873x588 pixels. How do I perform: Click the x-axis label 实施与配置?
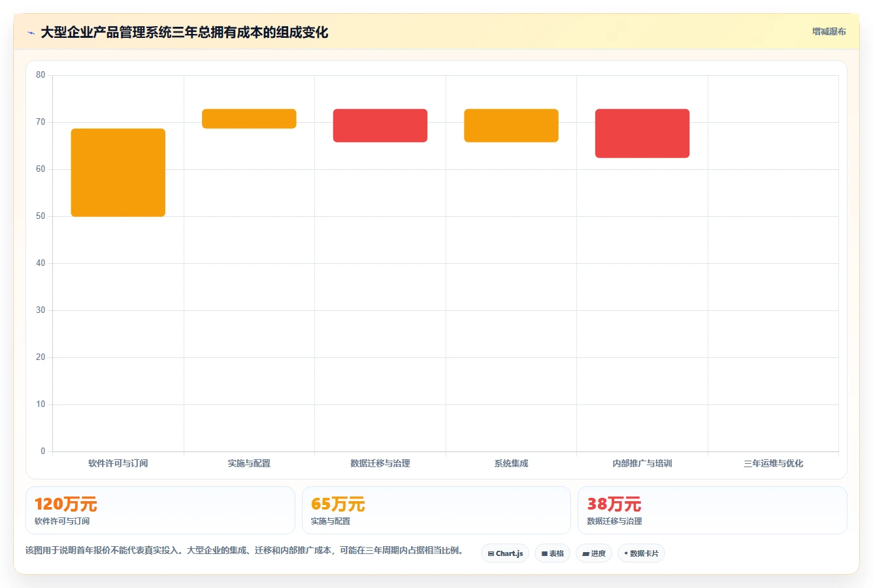coord(249,463)
